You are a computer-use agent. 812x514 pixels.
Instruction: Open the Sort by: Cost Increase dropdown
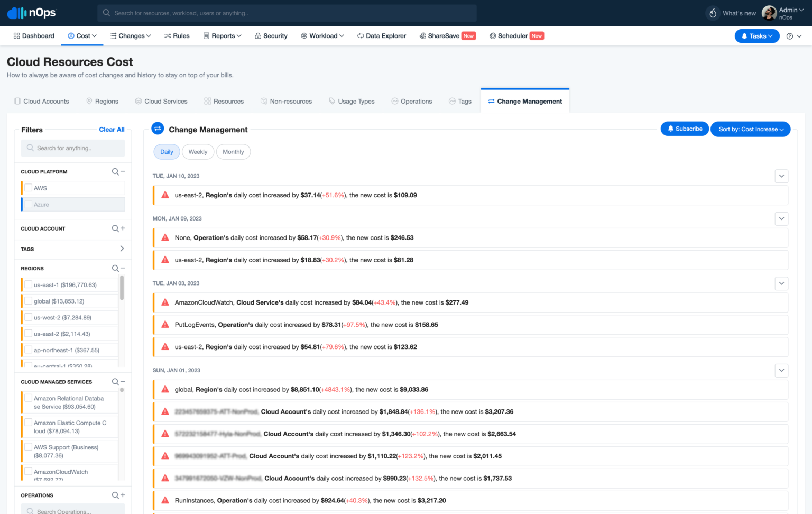(x=750, y=129)
